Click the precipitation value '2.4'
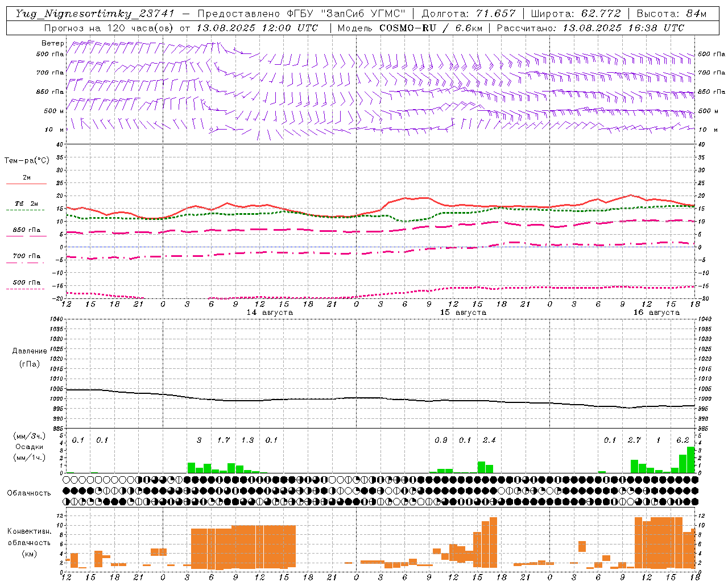728x582 pixels. pyautogui.click(x=489, y=440)
